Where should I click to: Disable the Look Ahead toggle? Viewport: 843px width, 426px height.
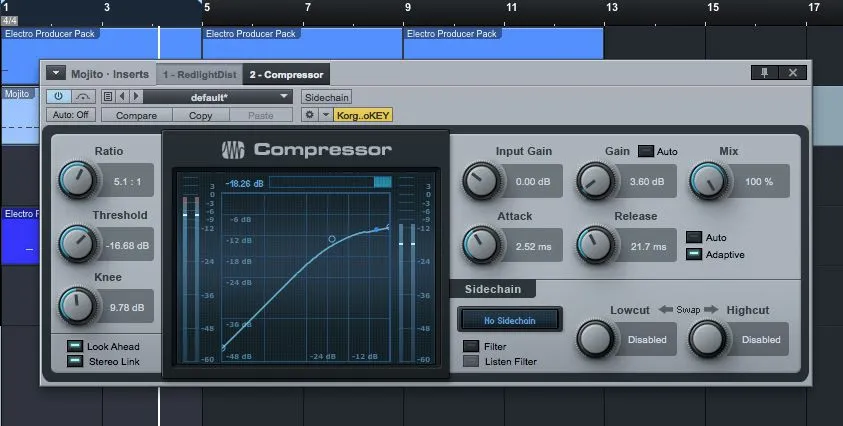tap(74, 347)
